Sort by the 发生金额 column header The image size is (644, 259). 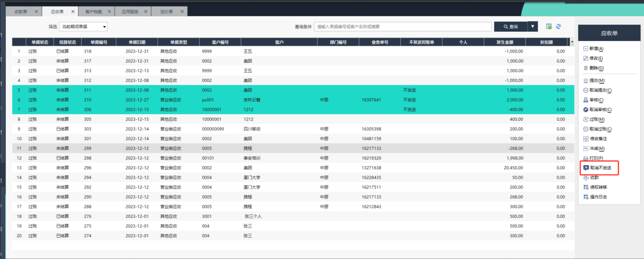point(504,42)
